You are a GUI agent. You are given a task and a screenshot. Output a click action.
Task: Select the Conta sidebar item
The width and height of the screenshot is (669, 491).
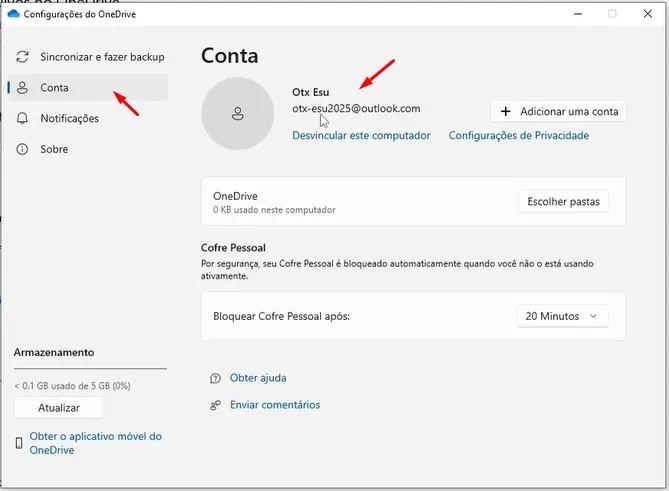tap(55, 88)
